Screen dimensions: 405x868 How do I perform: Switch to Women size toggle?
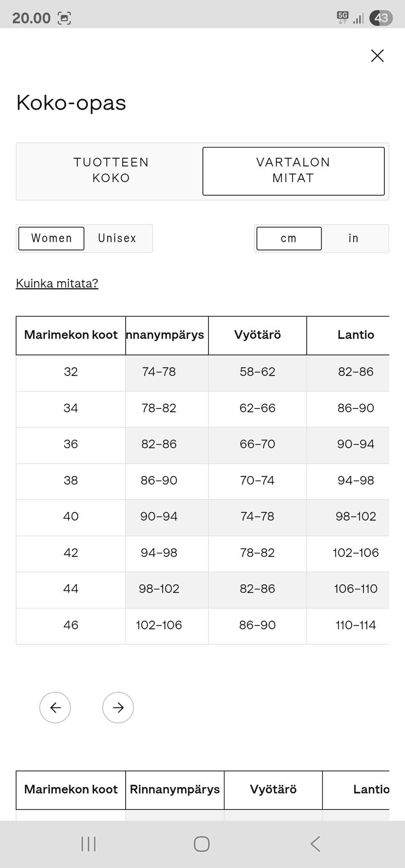coord(51,238)
